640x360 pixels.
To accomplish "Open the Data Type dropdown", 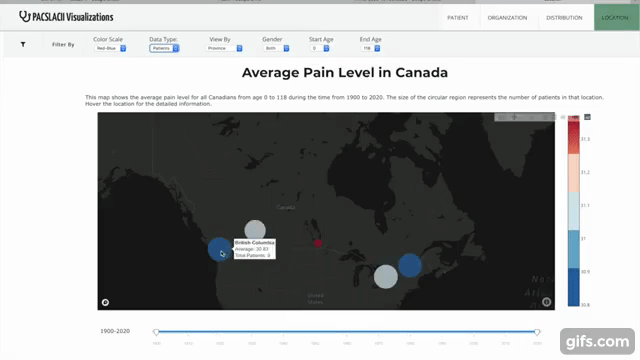I will [164, 48].
